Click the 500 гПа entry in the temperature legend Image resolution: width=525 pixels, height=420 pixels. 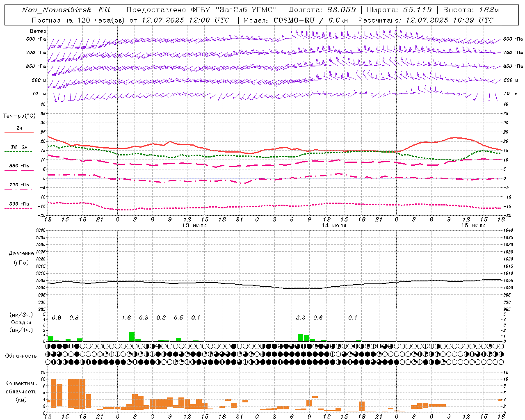(19, 203)
